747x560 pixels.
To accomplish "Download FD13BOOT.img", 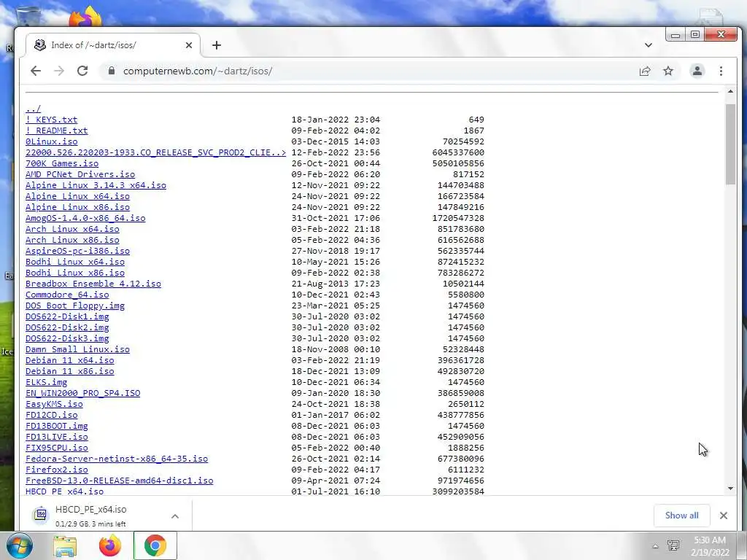I will pyautogui.click(x=57, y=426).
